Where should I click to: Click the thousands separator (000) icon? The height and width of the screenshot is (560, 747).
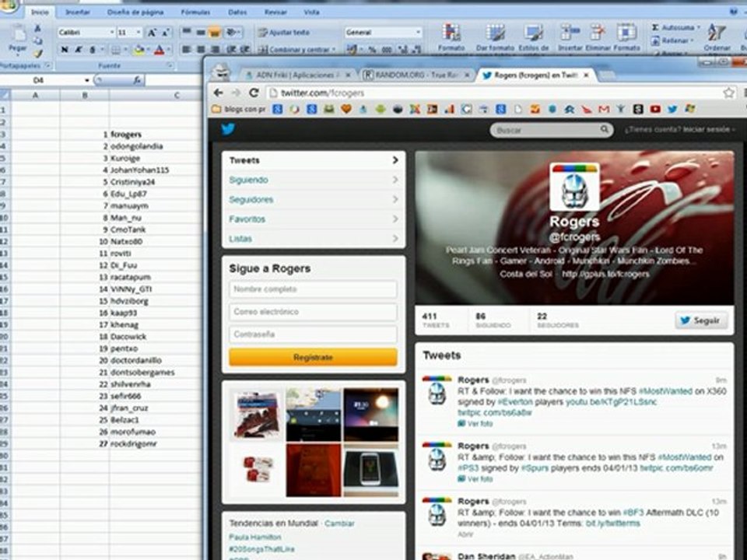tap(387, 49)
